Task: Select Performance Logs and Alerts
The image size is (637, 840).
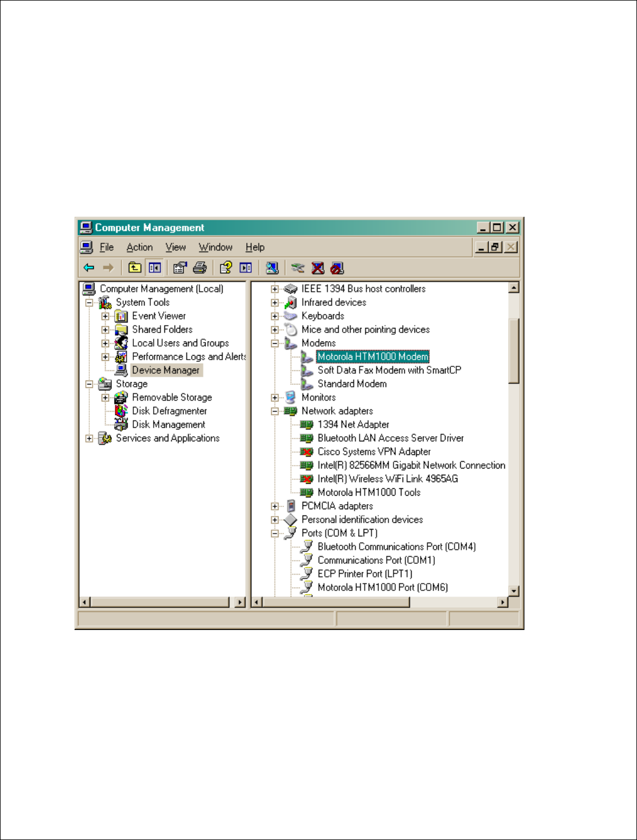Action: [x=189, y=357]
